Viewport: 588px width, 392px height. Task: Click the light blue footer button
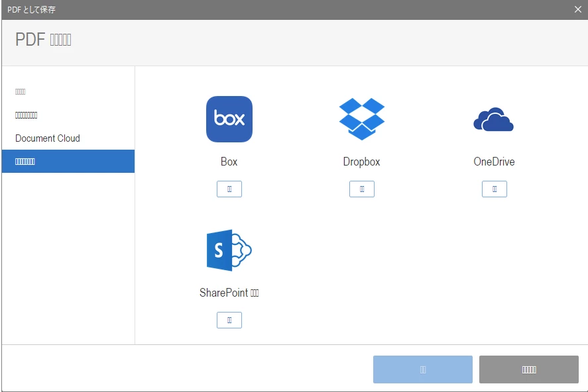coord(423,369)
